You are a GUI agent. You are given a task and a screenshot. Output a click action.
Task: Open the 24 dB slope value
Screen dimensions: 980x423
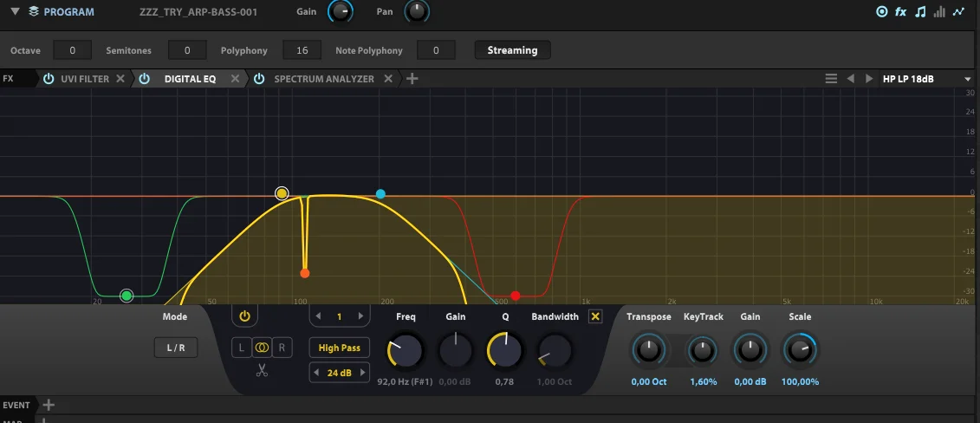[x=340, y=373]
